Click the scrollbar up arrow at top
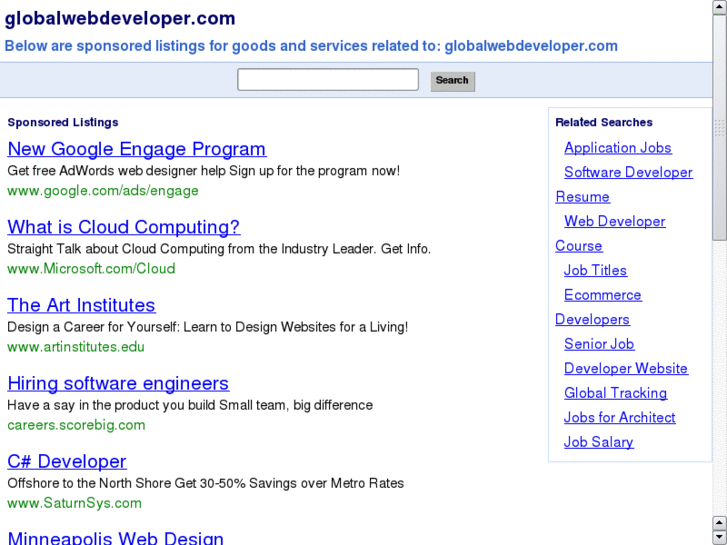Viewport: 727px width, 545px height. pyautogui.click(x=720, y=7)
